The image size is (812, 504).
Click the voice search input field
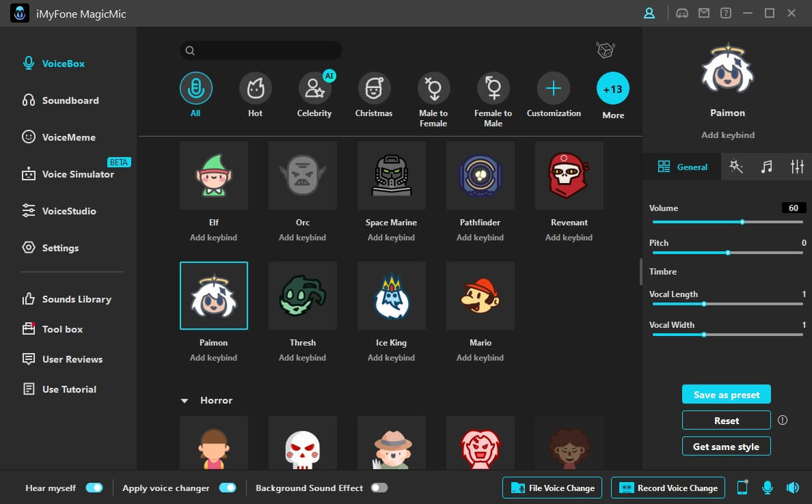point(261,50)
